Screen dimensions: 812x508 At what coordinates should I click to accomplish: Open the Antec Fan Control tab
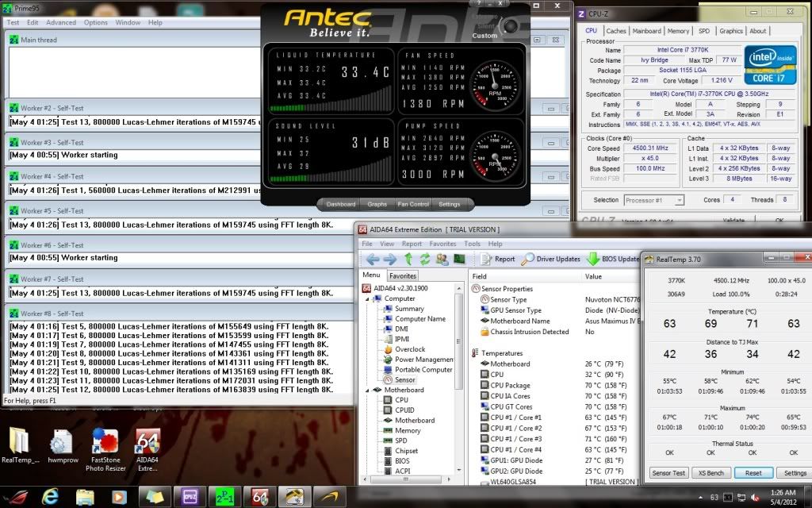tap(412, 204)
